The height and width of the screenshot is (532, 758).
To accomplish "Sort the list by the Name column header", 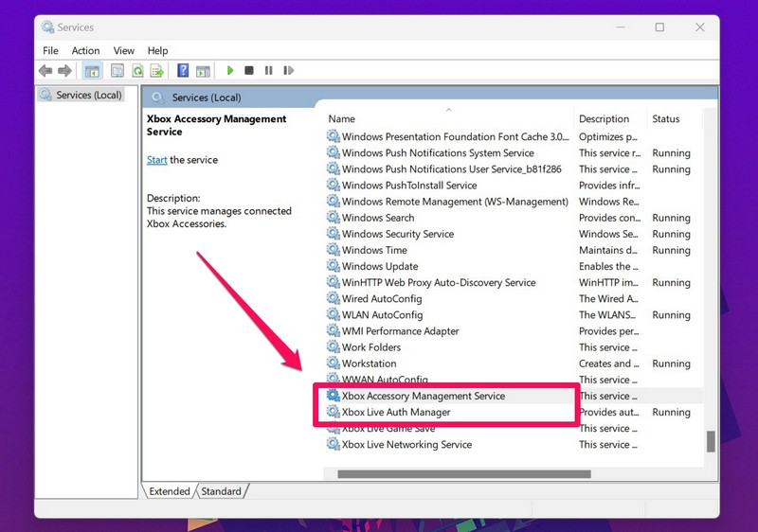I will (x=341, y=119).
